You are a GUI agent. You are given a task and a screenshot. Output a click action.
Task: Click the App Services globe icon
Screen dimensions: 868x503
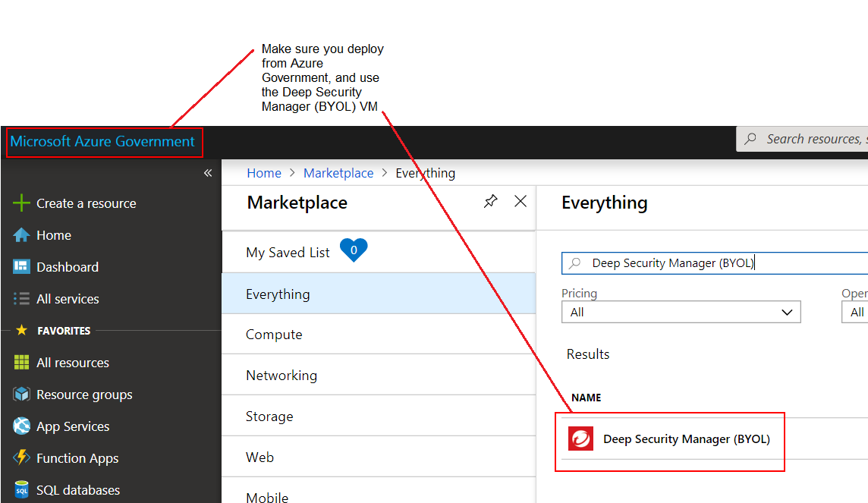click(23, 426)
